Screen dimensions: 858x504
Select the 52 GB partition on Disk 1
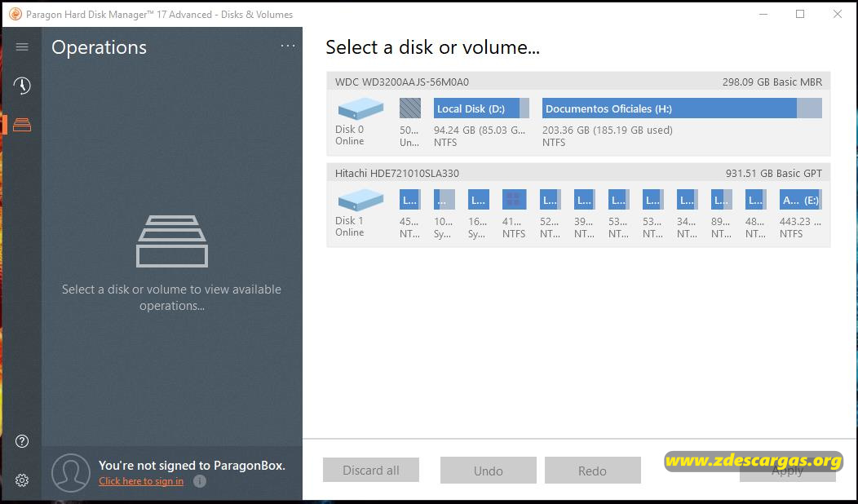[x=550, y=200]
